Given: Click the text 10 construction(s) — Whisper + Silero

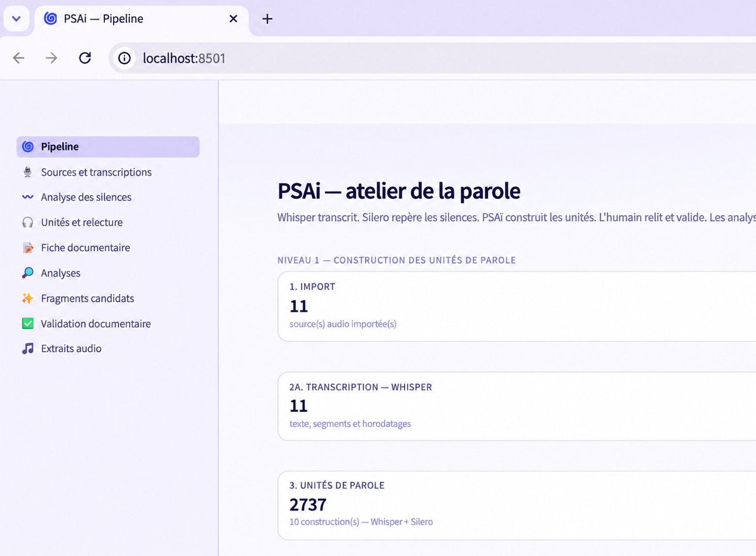Looking at the screenshot, I should pyautogui.click(x=361, y=522).
